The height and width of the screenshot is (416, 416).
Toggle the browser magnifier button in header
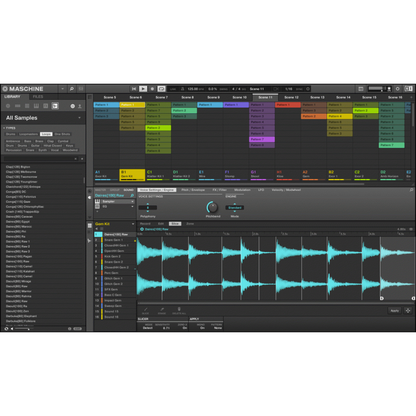pos(72,89)
